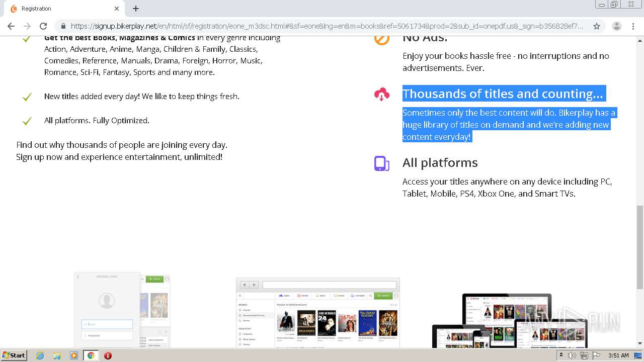Open Windows Media Player on taskbar

coord(73,355)
